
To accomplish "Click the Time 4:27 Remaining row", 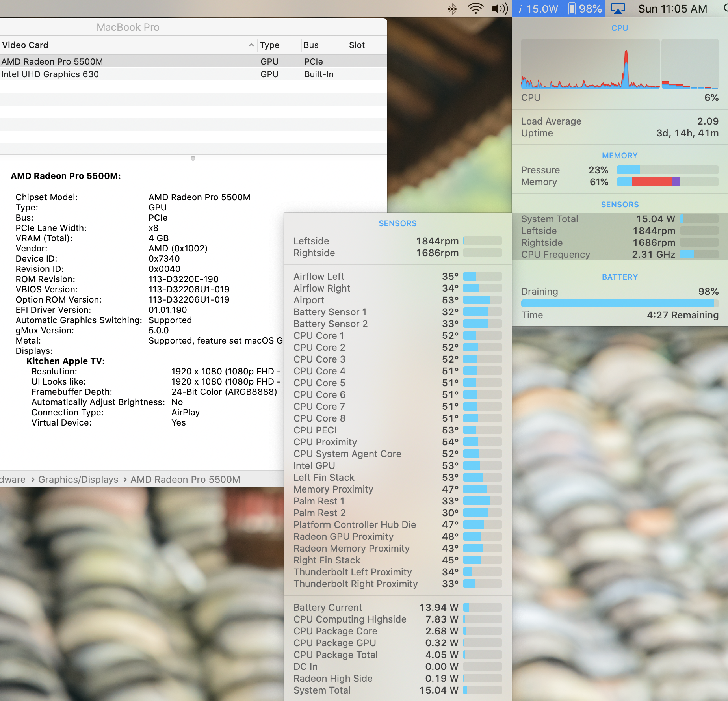I will tap(620, 315).
